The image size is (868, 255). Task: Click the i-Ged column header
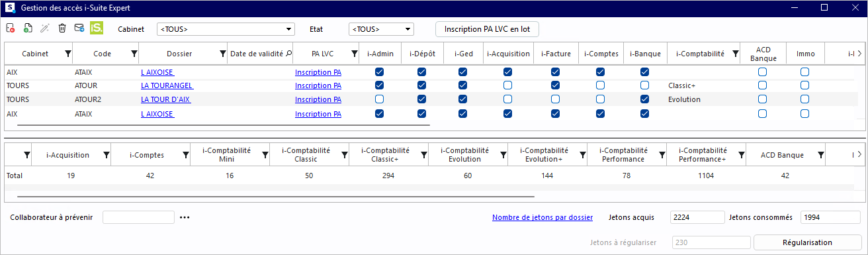click(x=465, y=54)
